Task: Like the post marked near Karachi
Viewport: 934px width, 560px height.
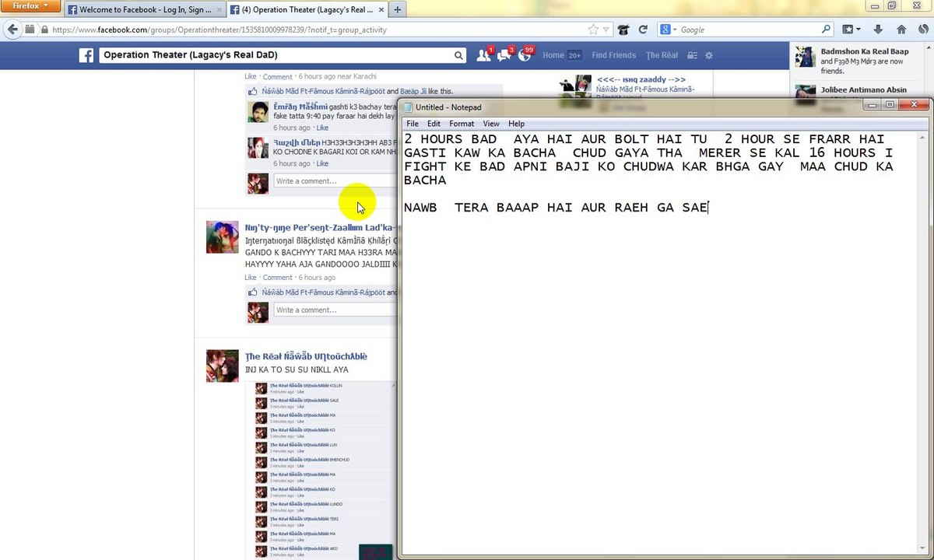Action: (251, 76)
